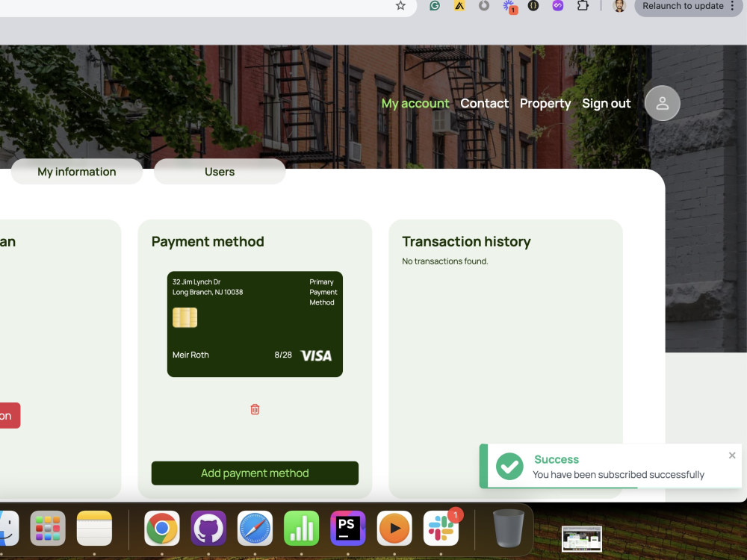
Task: Go to My account page
Action: 415,103
